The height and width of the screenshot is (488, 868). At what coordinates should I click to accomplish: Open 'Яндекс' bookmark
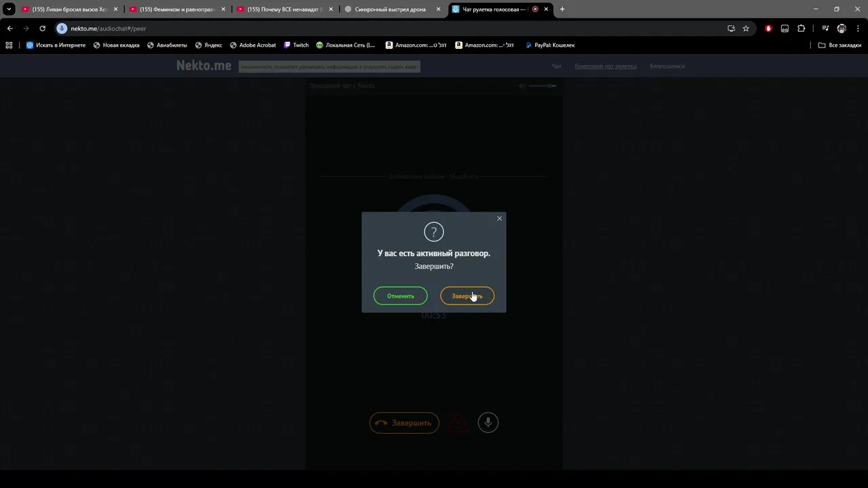point(208,45)
